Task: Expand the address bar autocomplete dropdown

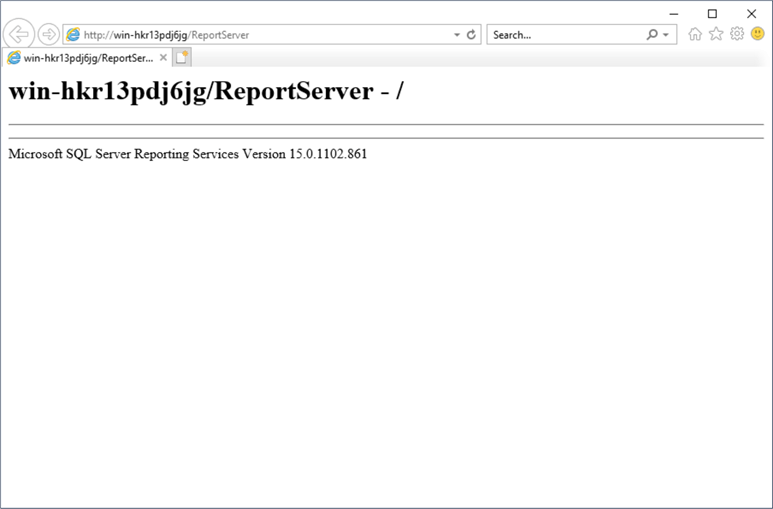Action: coord(457,35)
